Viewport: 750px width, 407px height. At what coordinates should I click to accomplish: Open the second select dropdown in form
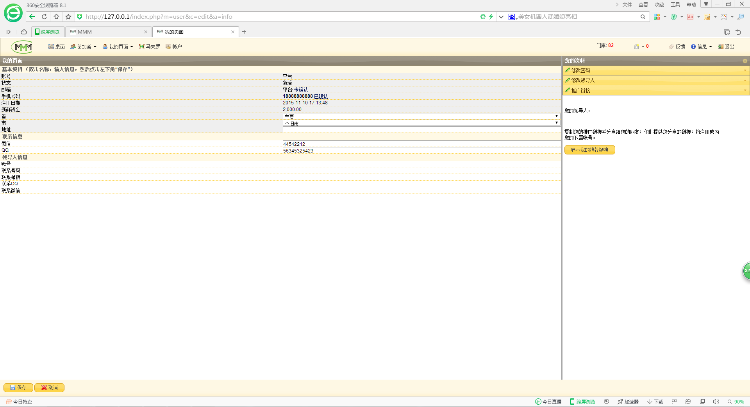pyautogui.click(x=421, y=123)
